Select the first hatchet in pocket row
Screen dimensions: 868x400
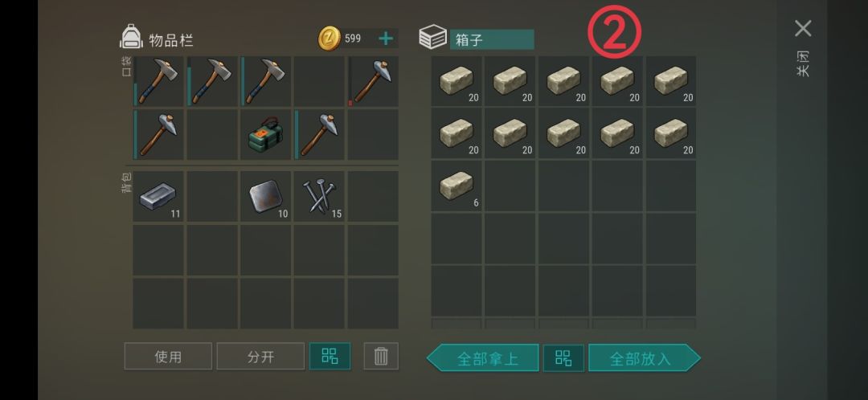(158, 81)
